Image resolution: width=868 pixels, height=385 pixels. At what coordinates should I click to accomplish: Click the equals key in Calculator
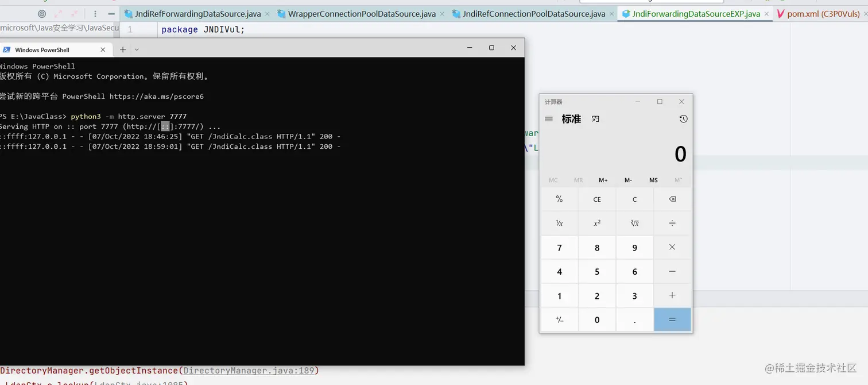[672, 319]
